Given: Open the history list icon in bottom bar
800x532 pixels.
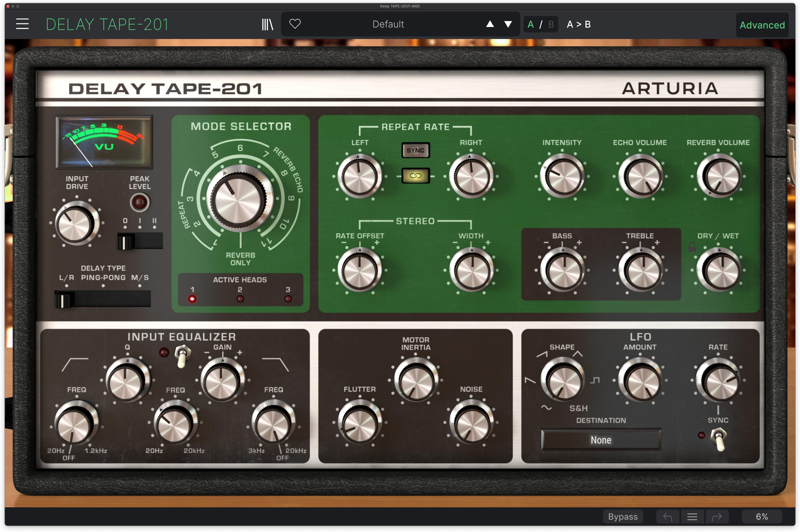Looking at the screenshot, I should [692, 516].
